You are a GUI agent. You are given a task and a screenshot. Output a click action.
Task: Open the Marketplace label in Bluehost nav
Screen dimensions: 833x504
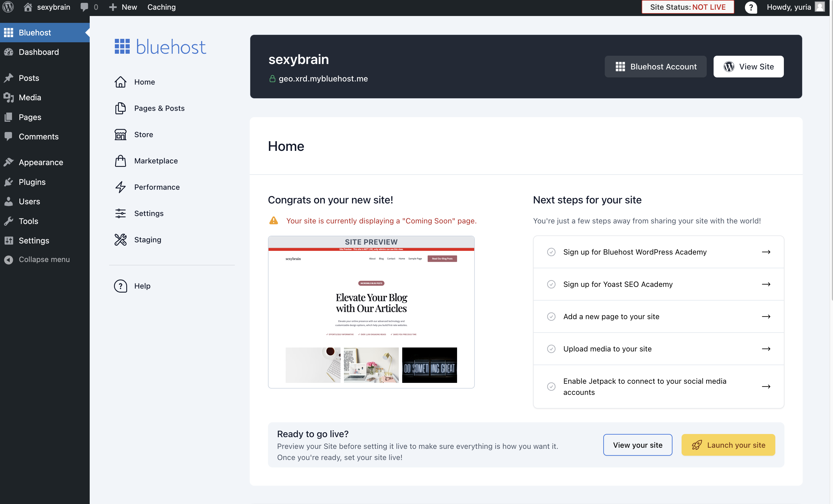pos(156,161)
